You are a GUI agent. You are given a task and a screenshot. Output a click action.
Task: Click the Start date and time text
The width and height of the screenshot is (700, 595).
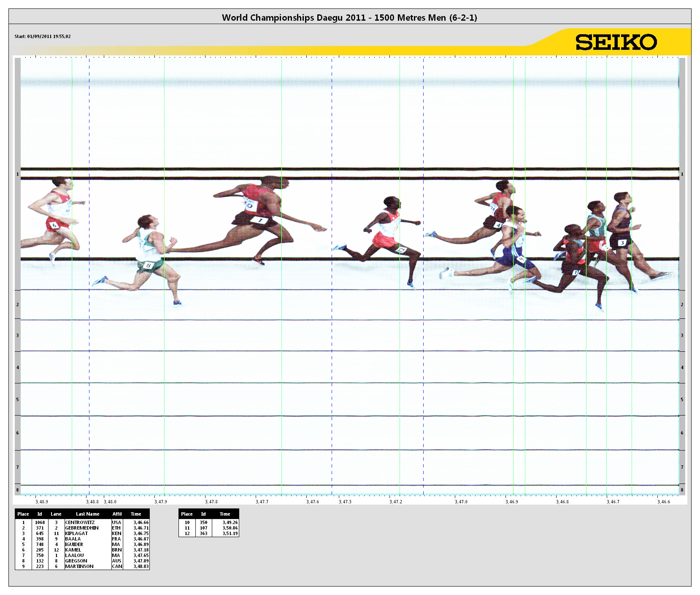pos(43,36)
